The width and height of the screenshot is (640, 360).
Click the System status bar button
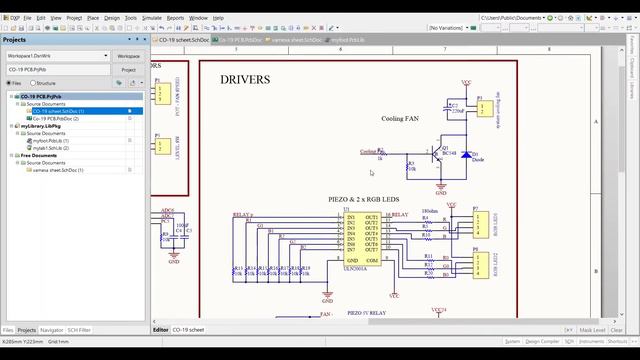pyautogui.click(x=512, y=341)
